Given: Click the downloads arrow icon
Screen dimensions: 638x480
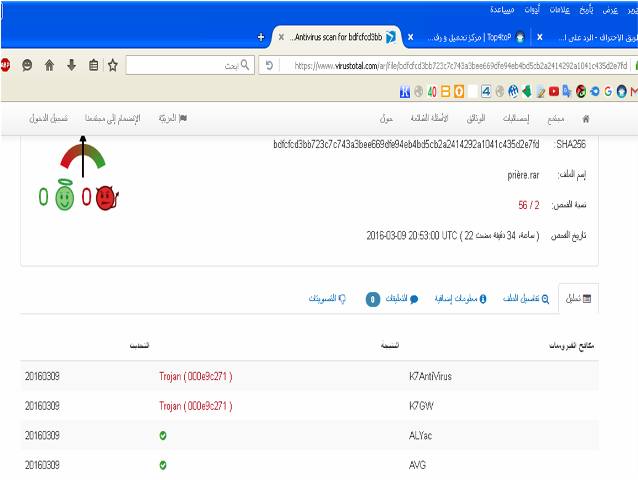Looking at the screenshot, I should 71,65.
